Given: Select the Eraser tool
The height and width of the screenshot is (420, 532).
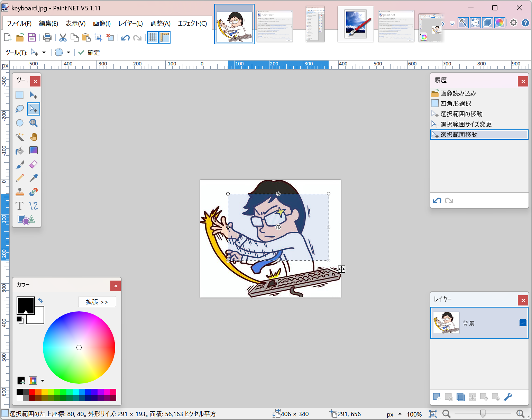Looking at the screenshot, I should click(x=34, y=164).
